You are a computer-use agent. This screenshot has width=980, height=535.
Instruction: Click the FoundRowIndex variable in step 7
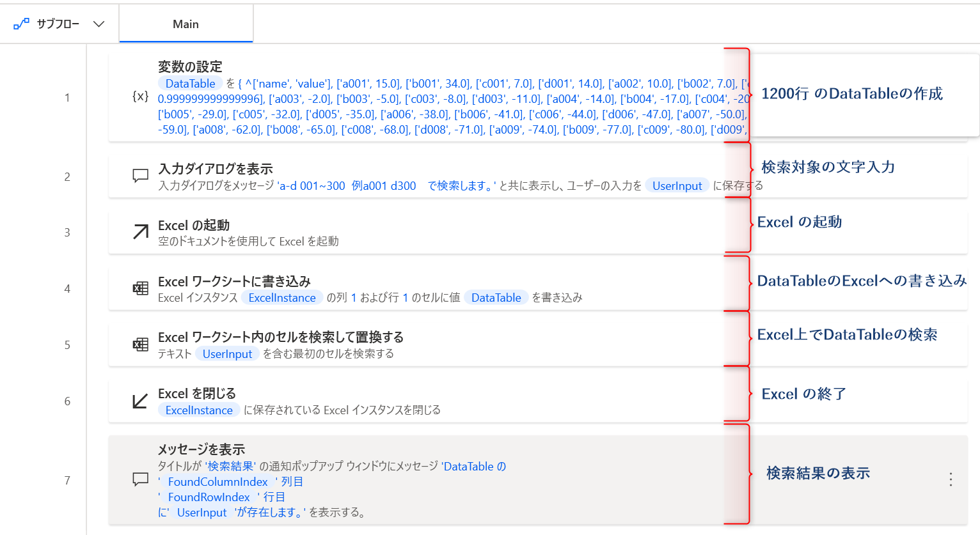tap(209, 497)
